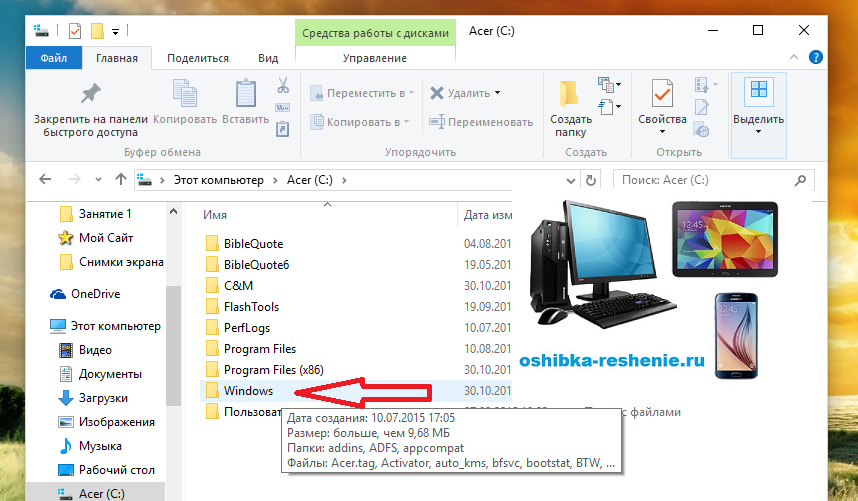Open the Копировать в dropdown

coord(407,122)
